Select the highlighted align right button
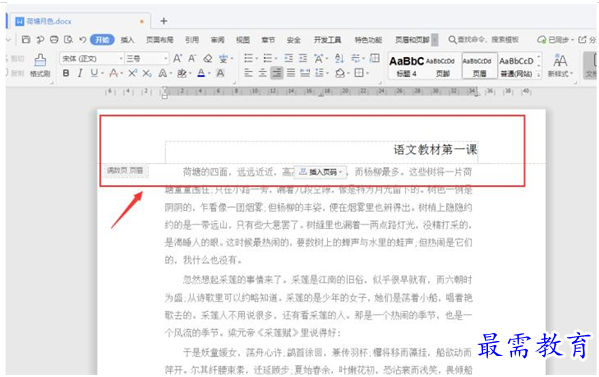 [277, 73]
